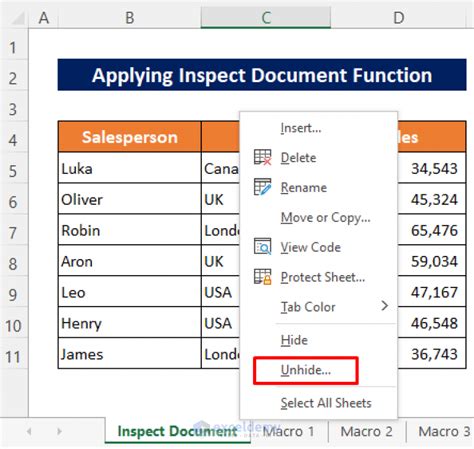Choose Unhide... from the context menu
Viewport: 474px width, 449px height.
[306, 371]
